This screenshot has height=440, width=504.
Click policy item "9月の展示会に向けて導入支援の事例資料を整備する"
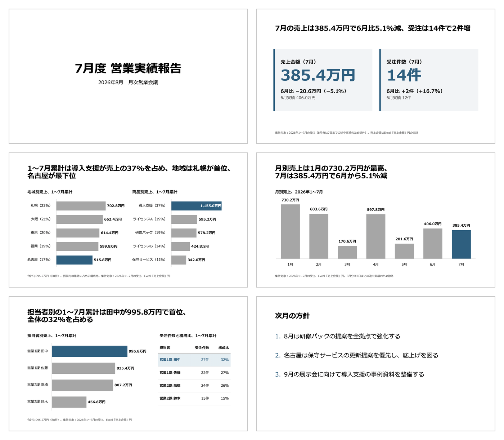tap(354, 374)
